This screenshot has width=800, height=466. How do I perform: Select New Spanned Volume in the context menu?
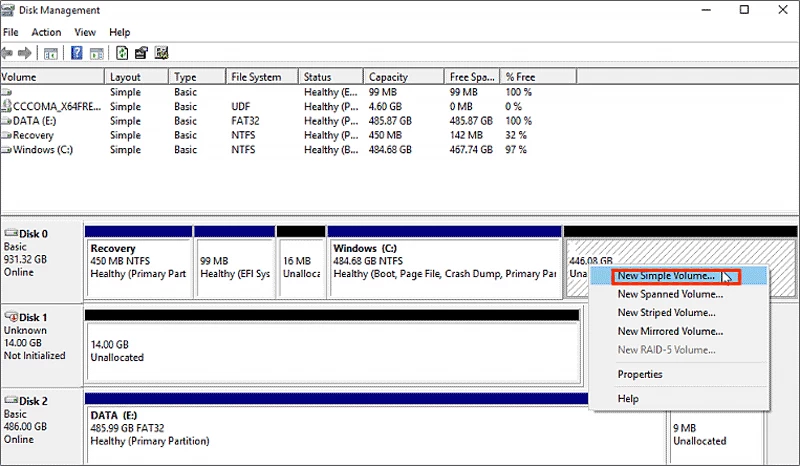pyautogui.click(x=669, y=294)
